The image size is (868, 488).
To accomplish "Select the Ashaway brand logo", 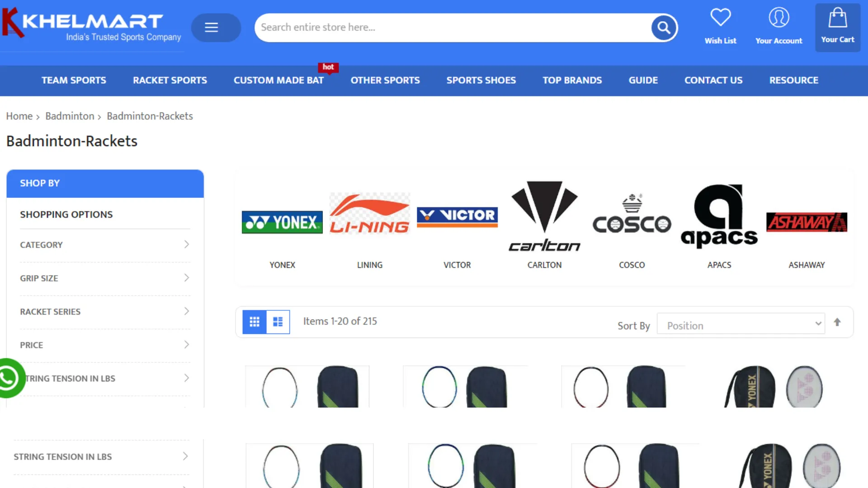I will click(x=807, y=222).
